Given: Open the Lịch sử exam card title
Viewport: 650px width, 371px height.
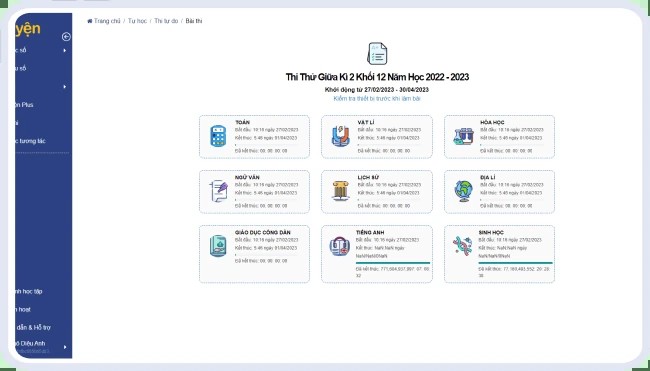Looking at the screenshot, I should [368, 177].
